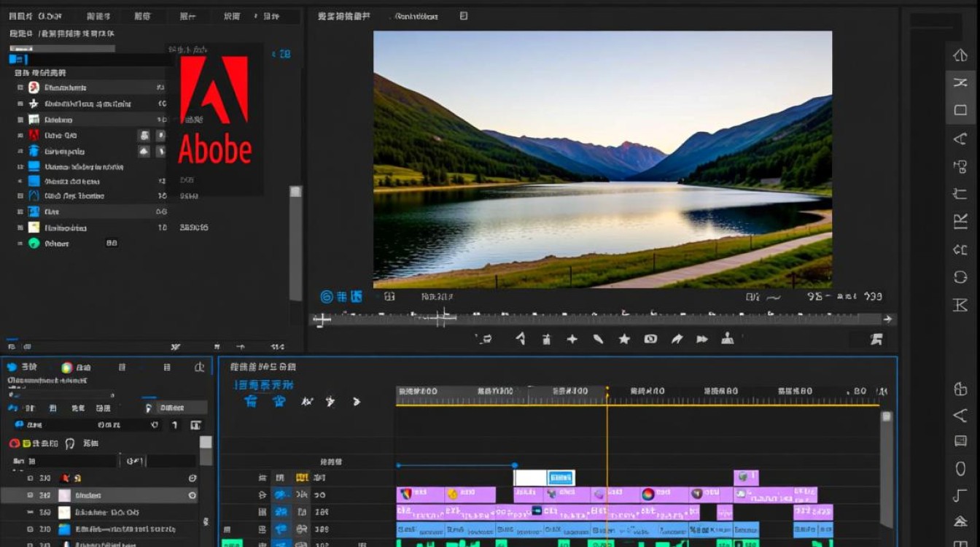Screen dimensions: 980x547
Task: Select the plus icon below preview scrubber
Action: (x=572, y=339)
